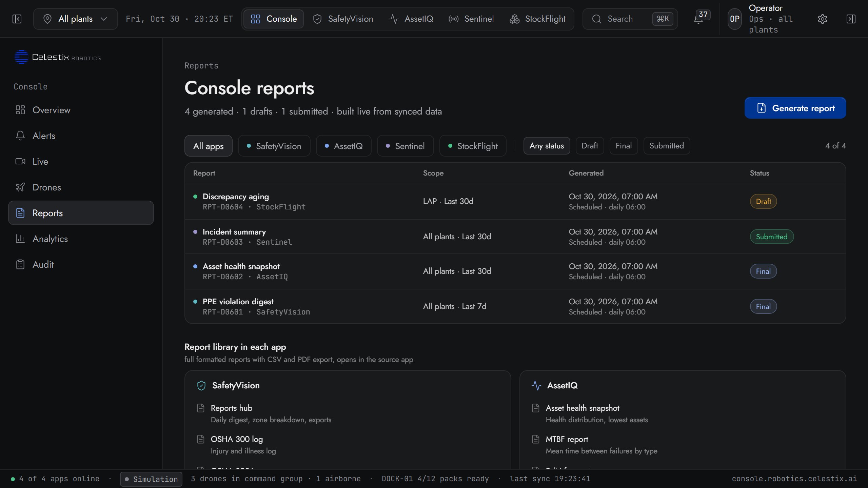Open Audit in the sidebar
The image size is (868, 488).
[81, 265]
